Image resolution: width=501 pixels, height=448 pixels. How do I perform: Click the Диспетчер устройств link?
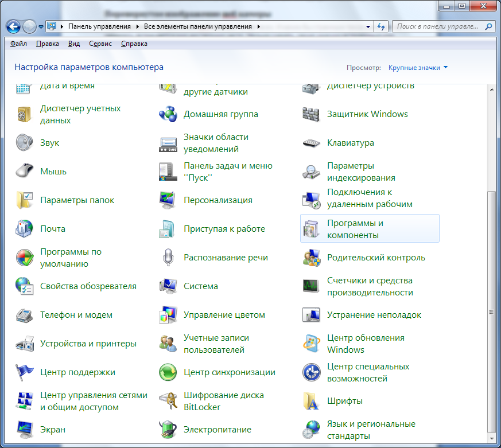[371, 86]
